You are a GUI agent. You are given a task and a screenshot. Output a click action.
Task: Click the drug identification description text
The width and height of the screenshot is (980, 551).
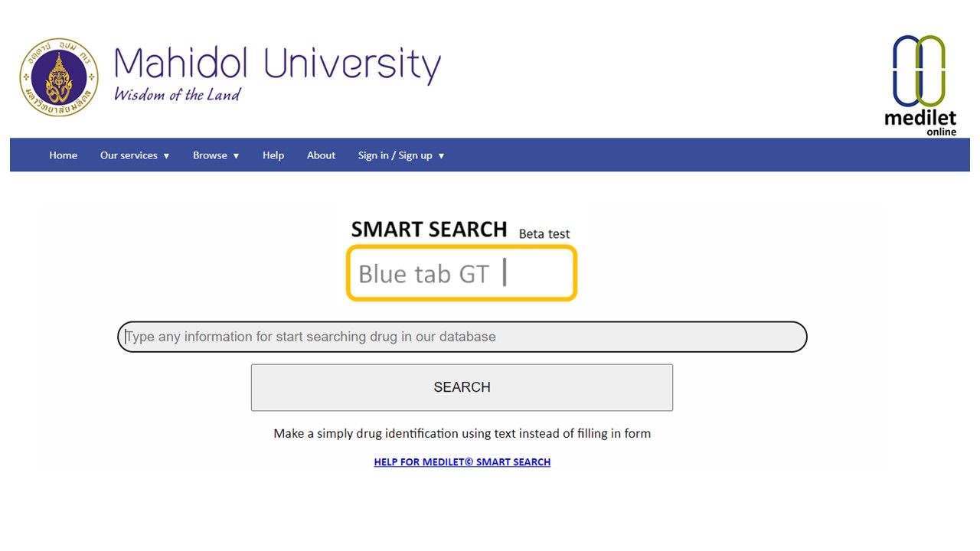coord(462,433)
